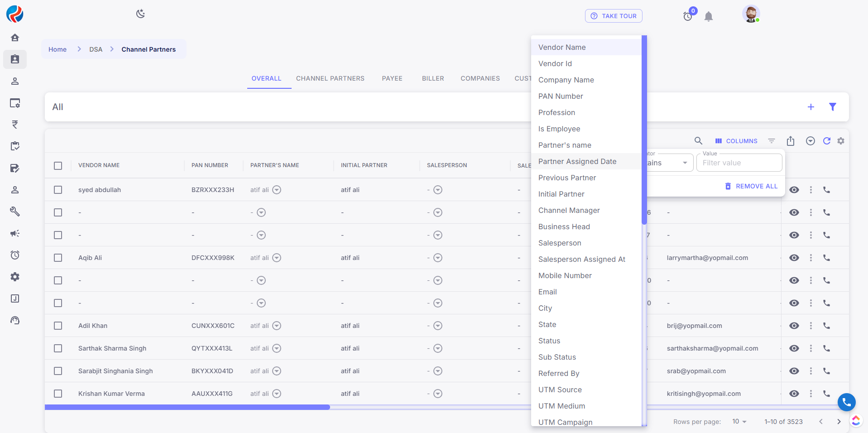This screenshot has width=868, height=433.
Task: Select the syed abdullah row checkbox
Action: [58, 190]
